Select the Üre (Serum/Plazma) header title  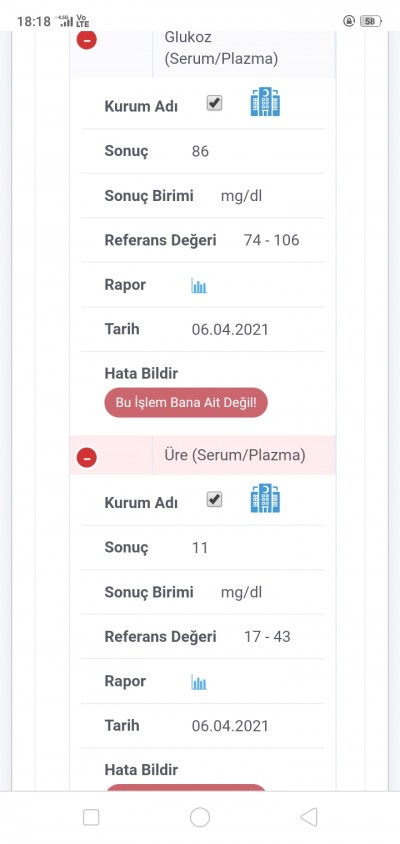235,455
